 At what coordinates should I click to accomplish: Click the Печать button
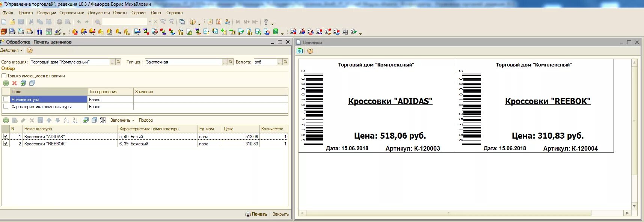point(256,214)
